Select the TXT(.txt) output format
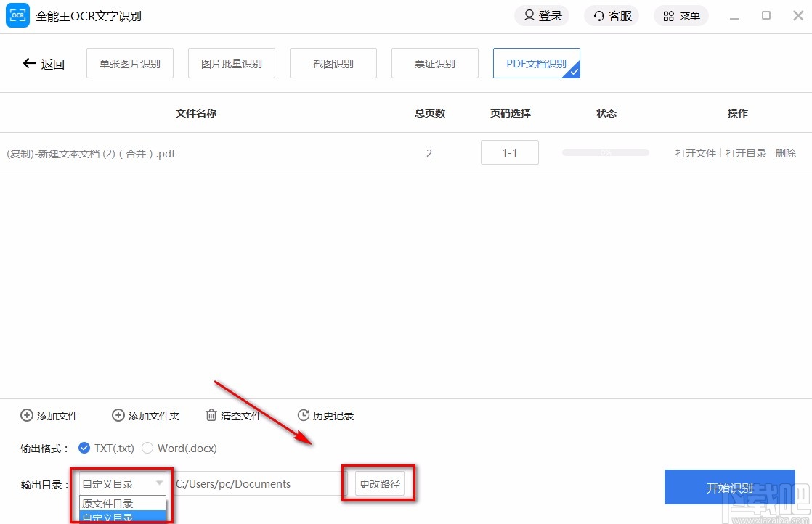Viewport: 812px width, 524px height. coord(84,448)
